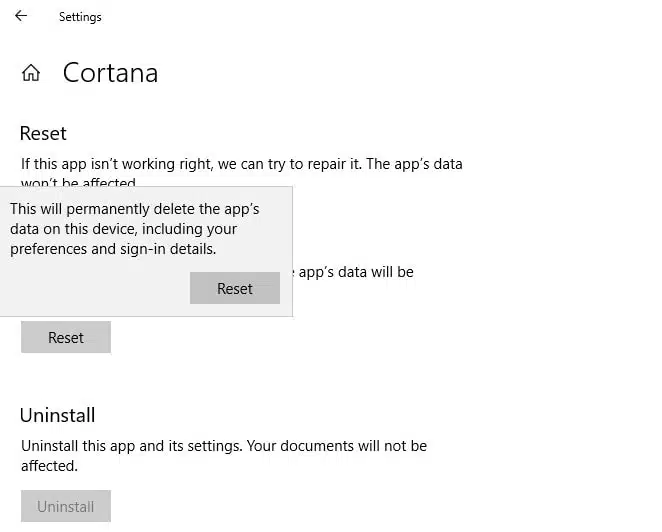The width and height of the screenshot is (662, 532).
Task: Confirm Reset in the warning popup
Action: (x=235, y=288)
